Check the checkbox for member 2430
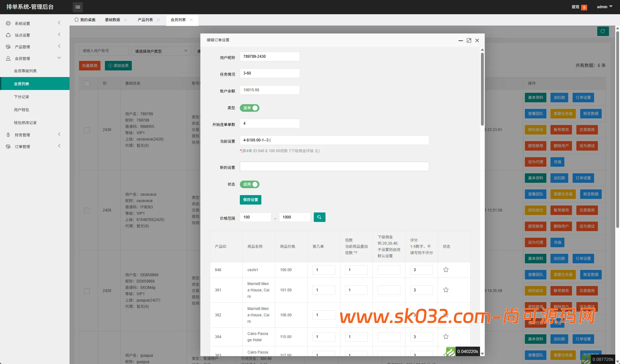 87,130
